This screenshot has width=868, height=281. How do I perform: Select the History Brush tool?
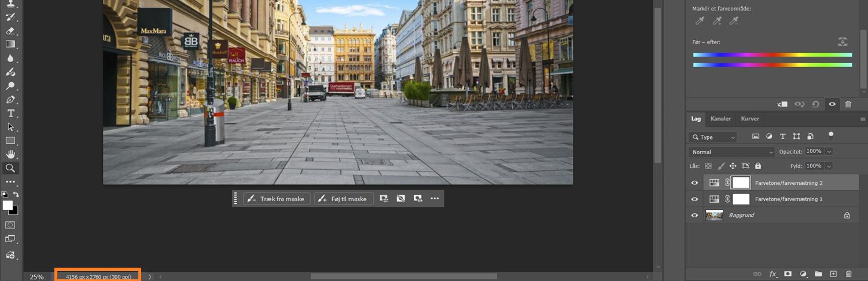coord(10,17)
